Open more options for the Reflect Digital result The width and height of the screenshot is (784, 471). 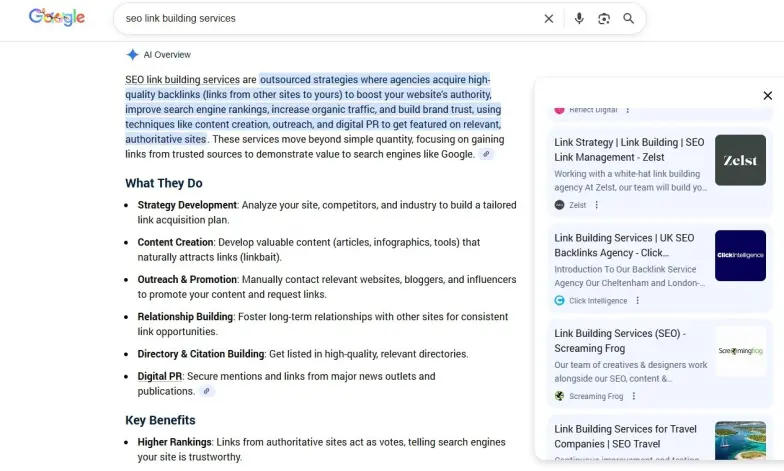point(628,110)
